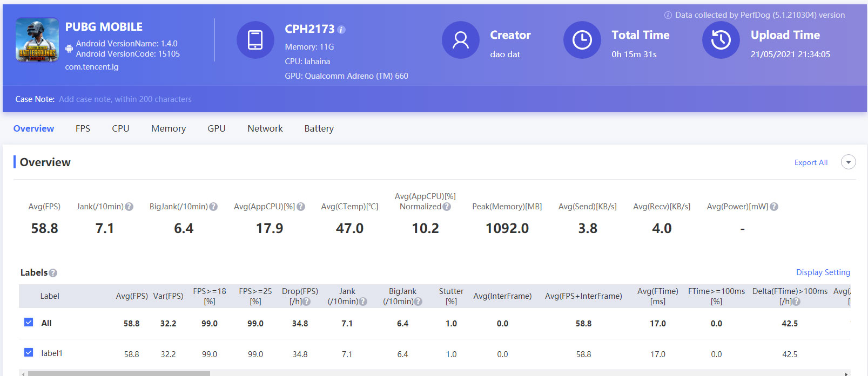Click the Avg(InterFrame) column header

tap(502, 296)
